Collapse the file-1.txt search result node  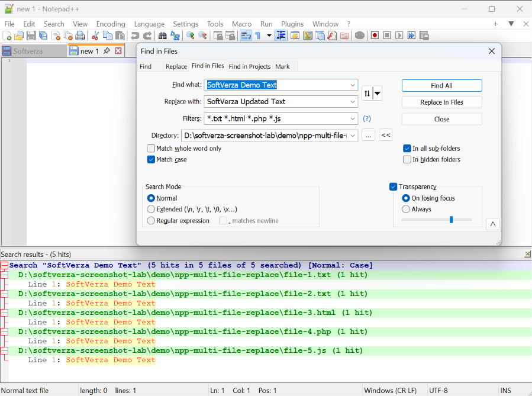(x=4, y=275)
